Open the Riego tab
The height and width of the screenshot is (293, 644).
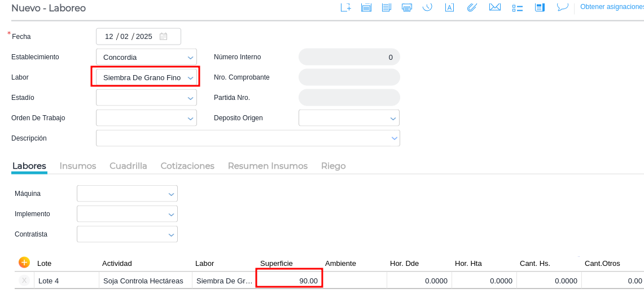(333, 166)
